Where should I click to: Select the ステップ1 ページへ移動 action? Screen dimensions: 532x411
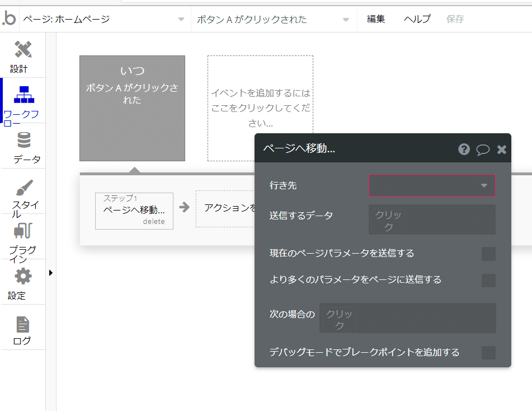tap(134, 211)
